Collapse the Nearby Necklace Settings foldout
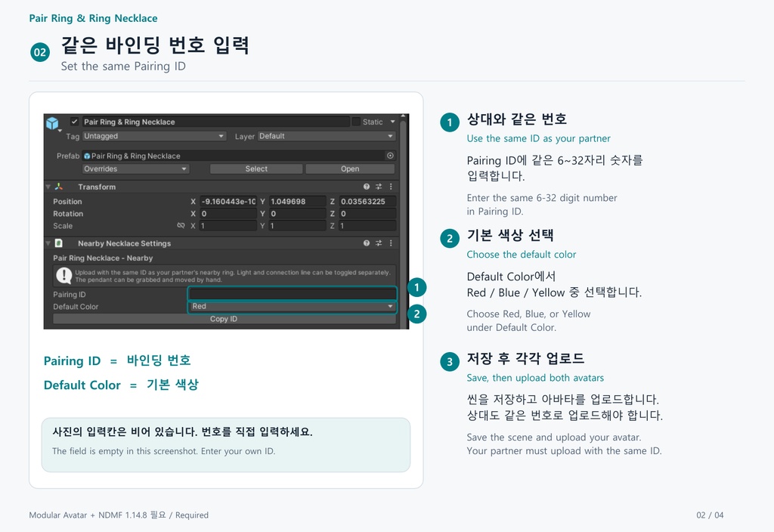774x532 pixels. pyautogui.click(x=48, y=243)
